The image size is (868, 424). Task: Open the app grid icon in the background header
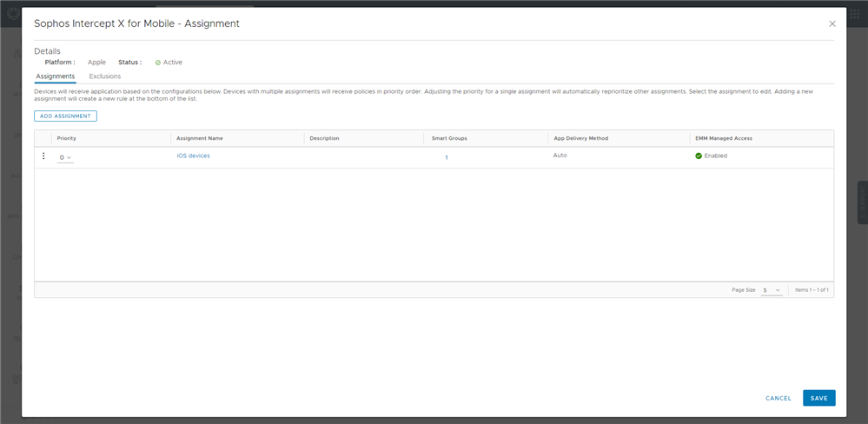(x=855, y=14)
